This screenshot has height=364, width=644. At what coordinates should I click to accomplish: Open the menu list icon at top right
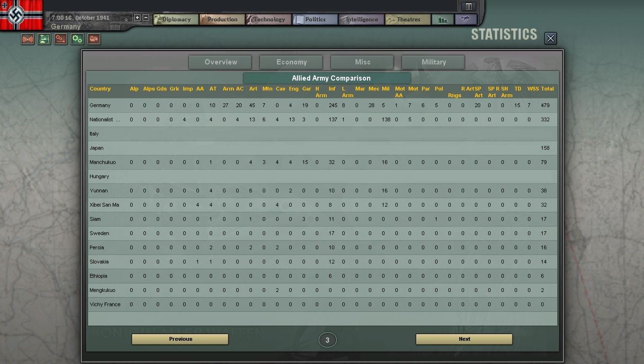468,6
